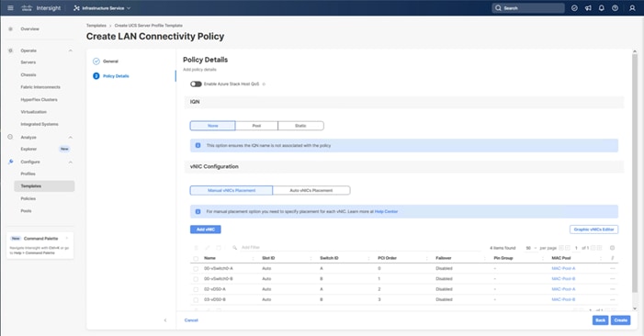Open the 50 per page dropdown
Viewport: 644px width, 336px height.
[531, 248]
